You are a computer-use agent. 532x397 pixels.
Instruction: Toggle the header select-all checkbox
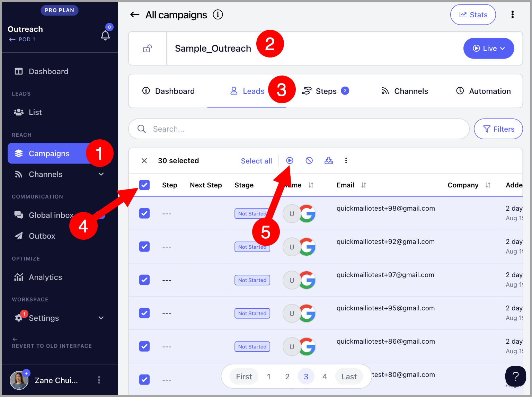pos(144,185)
